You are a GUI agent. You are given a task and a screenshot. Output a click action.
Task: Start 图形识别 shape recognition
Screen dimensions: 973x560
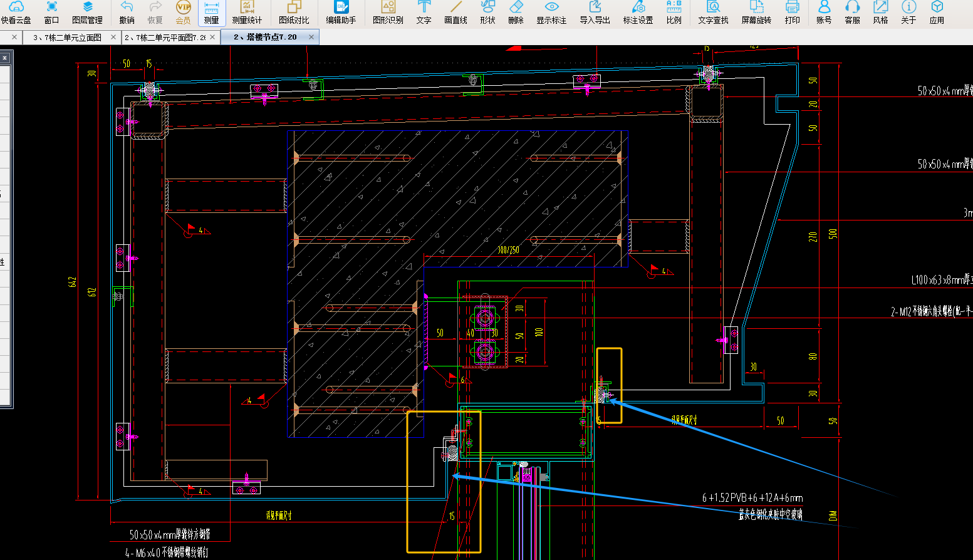(x=388, y=13)
